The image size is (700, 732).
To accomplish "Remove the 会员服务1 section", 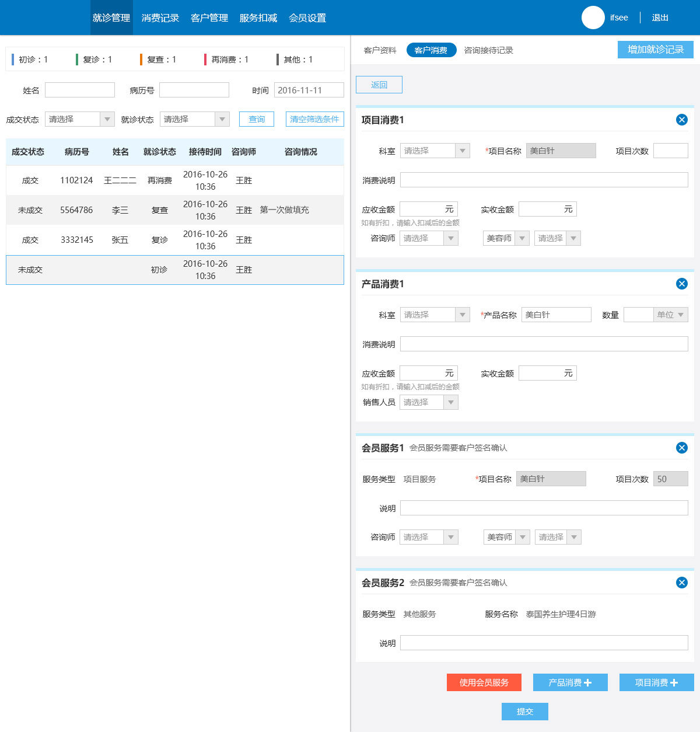I will tap(681, 448).
